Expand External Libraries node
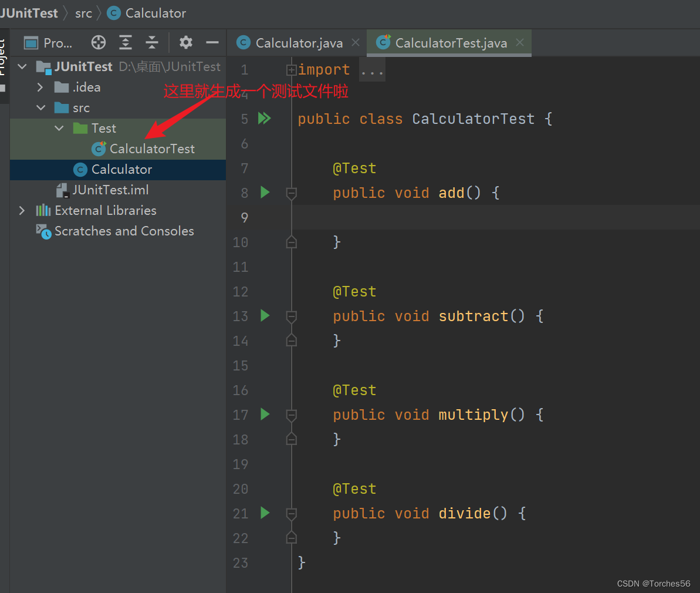This screenshot has height=593, width=700. pos(22,210)
